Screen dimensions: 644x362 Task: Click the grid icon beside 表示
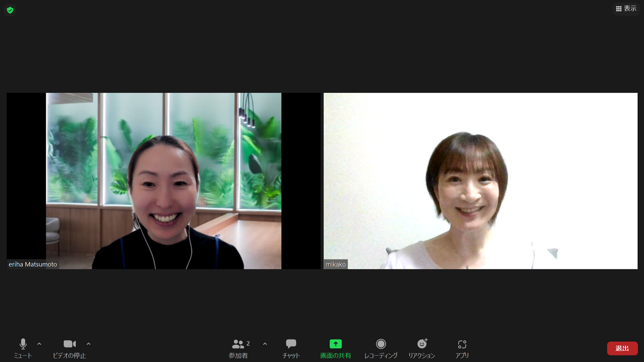619,9
